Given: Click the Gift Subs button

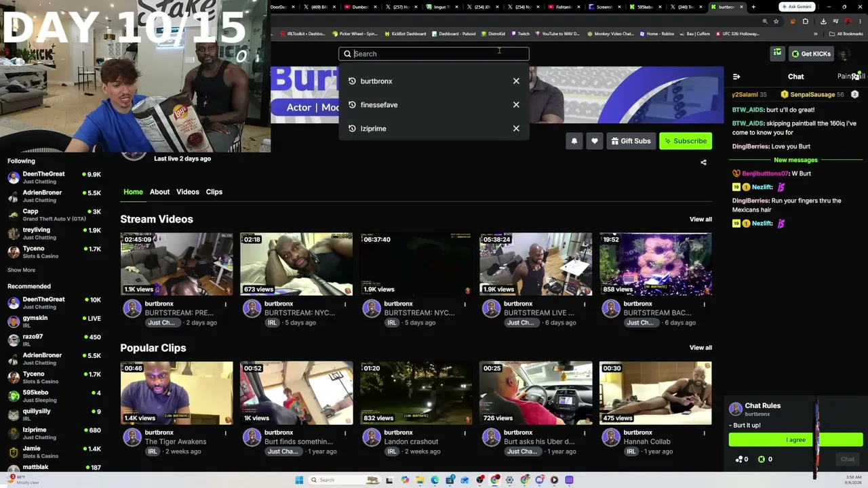Looking at the screenshot, I should click(631, 141).
